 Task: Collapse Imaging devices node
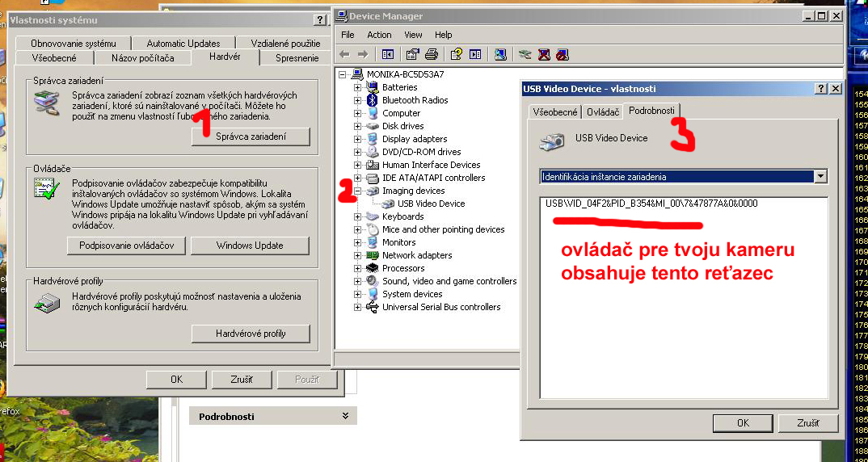pos(357,191)
